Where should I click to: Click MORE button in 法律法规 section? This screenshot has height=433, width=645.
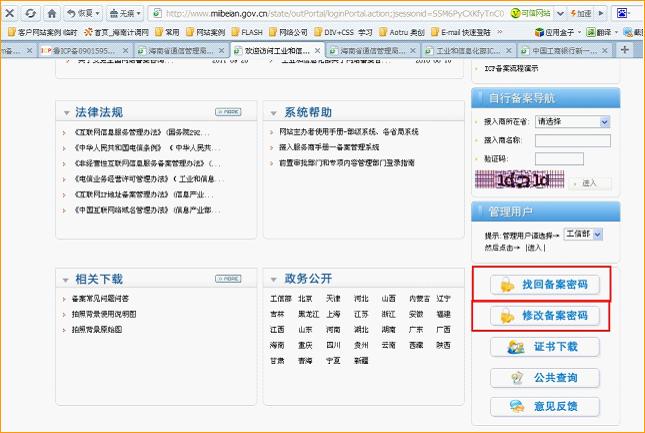click(228, 111)
